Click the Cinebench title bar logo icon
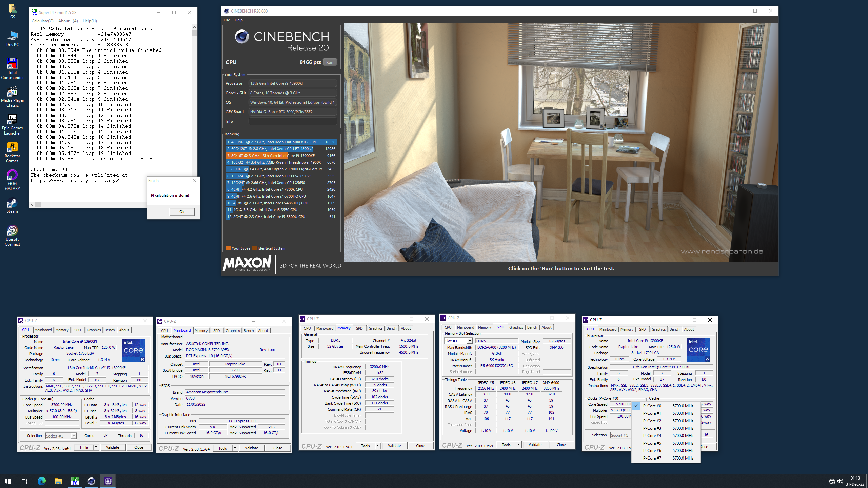The height and width of the screenshot is (488, 868). pyautogui.click(x=226, y=11)
